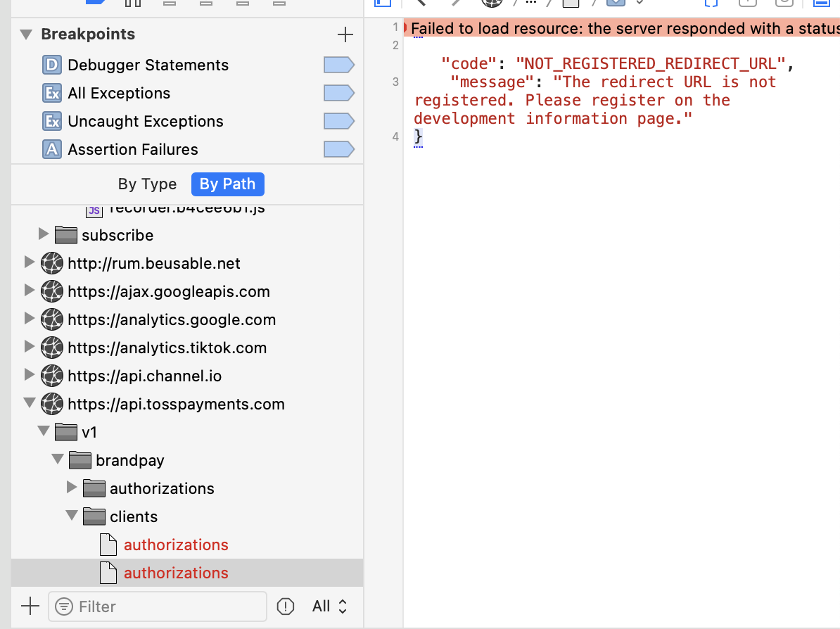The width and height of the screenshot is (840, 629).
Task: Click globe icon for analytics.tiktok.com
Action: pyautogui.click(x=52, y=348)
